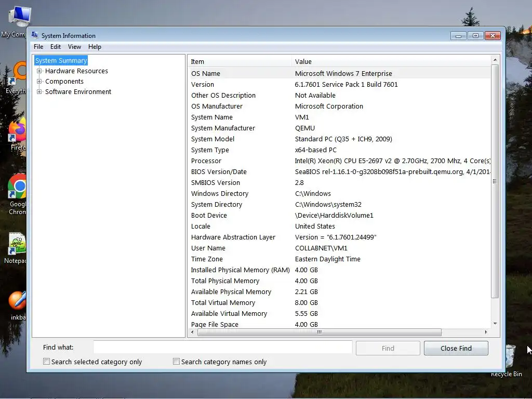
Task: Click the horizontal scrollbar thumb
Action: 320,332
